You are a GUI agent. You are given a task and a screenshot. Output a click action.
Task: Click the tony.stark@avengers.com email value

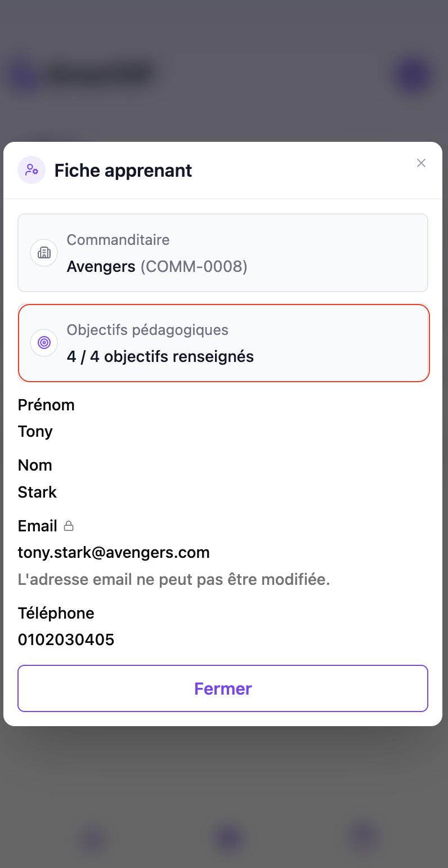pos(114,553)
